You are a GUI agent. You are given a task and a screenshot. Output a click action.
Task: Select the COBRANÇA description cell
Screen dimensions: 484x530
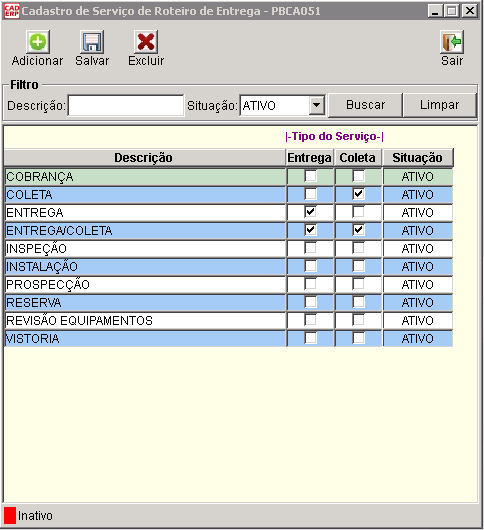point(145,176)
